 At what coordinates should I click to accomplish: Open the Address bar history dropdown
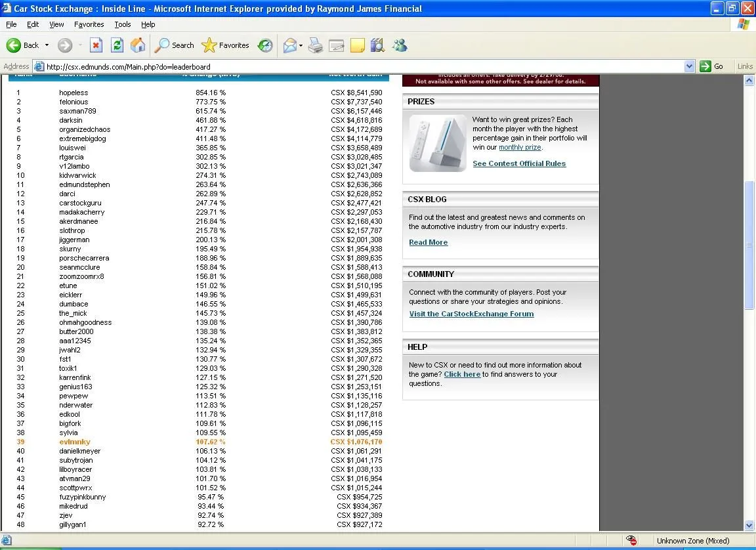point(690,66)
